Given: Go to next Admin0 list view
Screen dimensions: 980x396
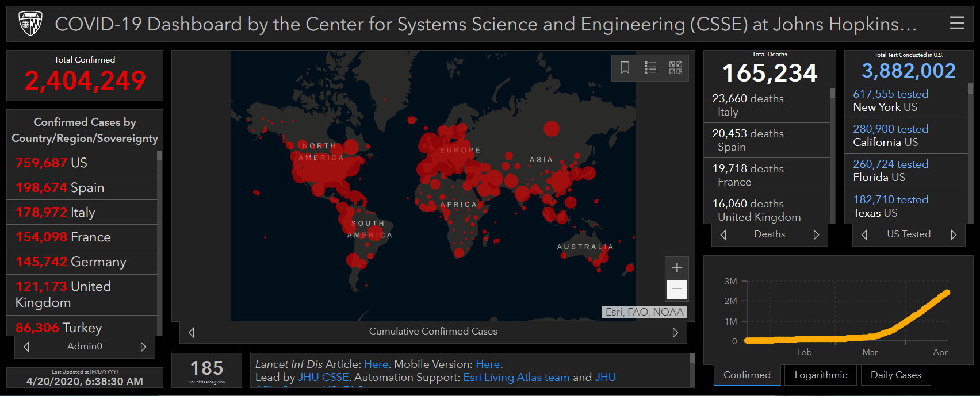Looking at the screenshot, I should (x=143, y=347).
